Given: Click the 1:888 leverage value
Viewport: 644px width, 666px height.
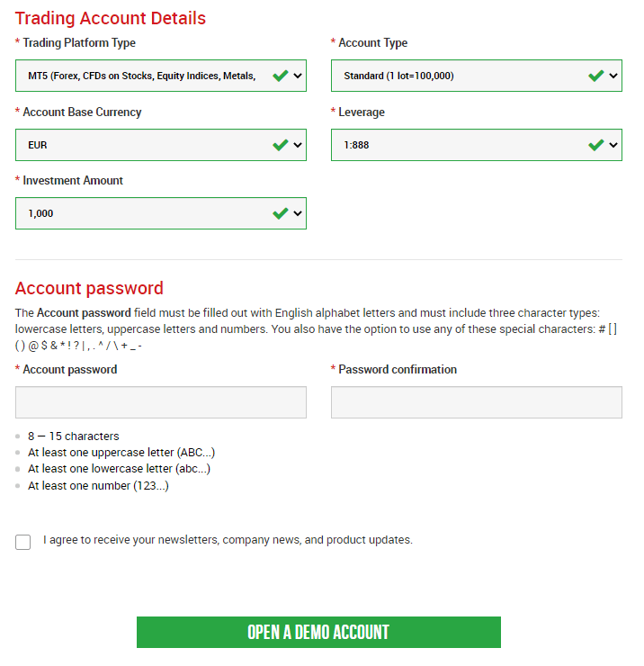Looking at the screenshot, I should [x=356, y=145].
